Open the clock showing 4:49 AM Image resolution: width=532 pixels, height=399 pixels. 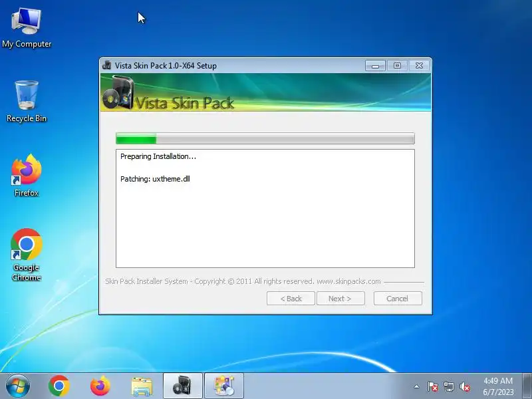click(498, 386)
